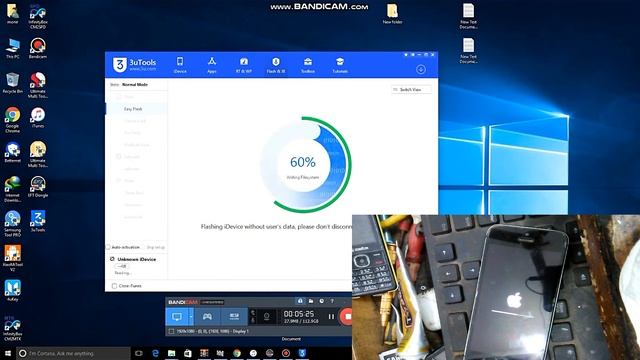Select Bandicam game recording mode
The width and height of the screenshot is (640, 360).
[207, 317]
